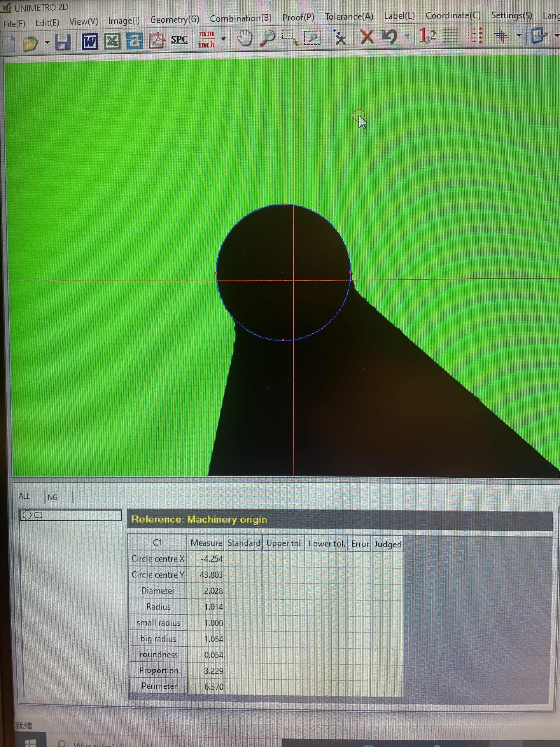The width and height of the screenshot is (560, 747).
Task: Open the Label(L) menu
Action: [x=399, y=16]
